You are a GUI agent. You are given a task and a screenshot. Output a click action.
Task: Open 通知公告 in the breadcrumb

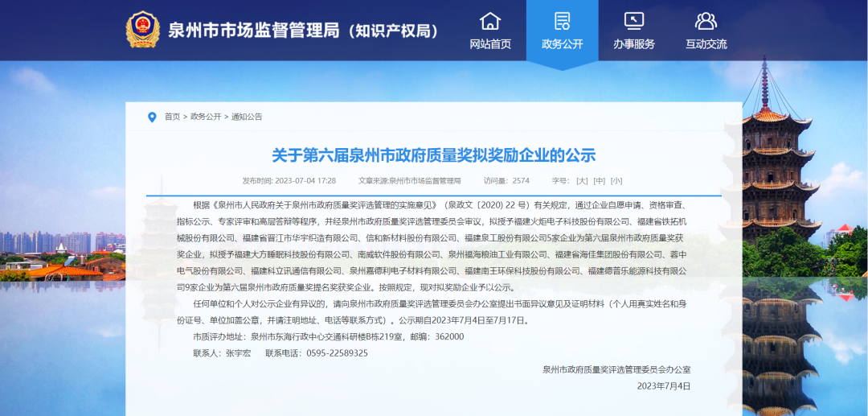pos(247,117)
